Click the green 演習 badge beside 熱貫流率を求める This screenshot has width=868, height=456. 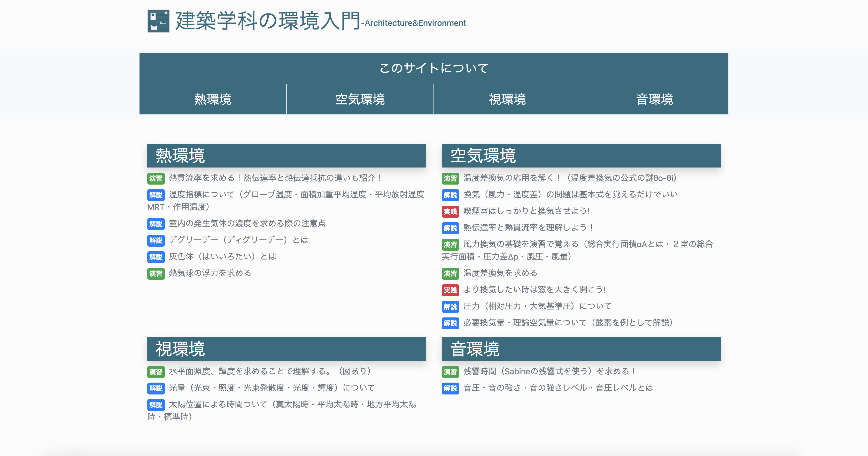[x=156, y=178]
